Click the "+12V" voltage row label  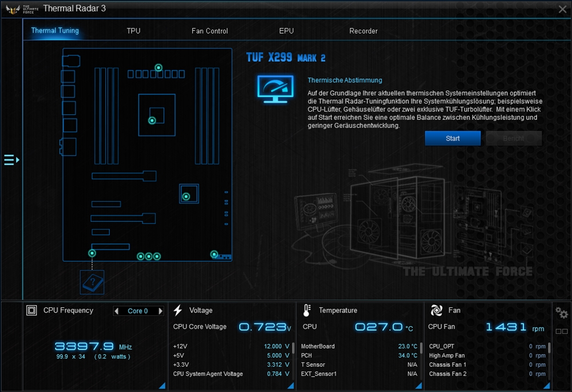tap(180, 346)
